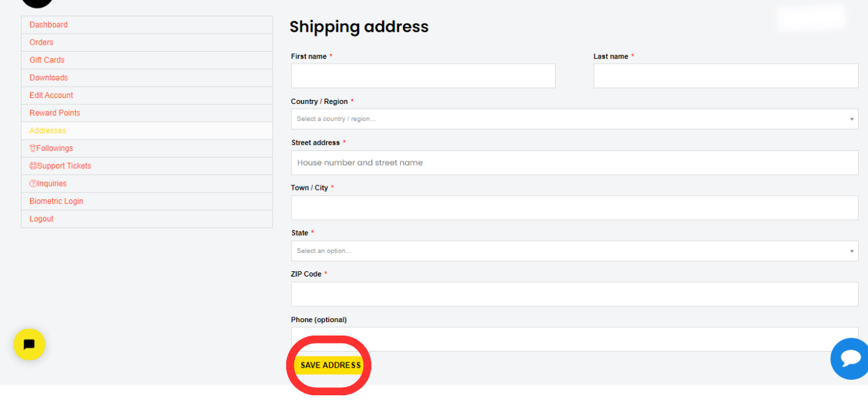This screenshot has width=868, height=406.
Task: Open the Biometric Login page
Action: coord(56,201)
